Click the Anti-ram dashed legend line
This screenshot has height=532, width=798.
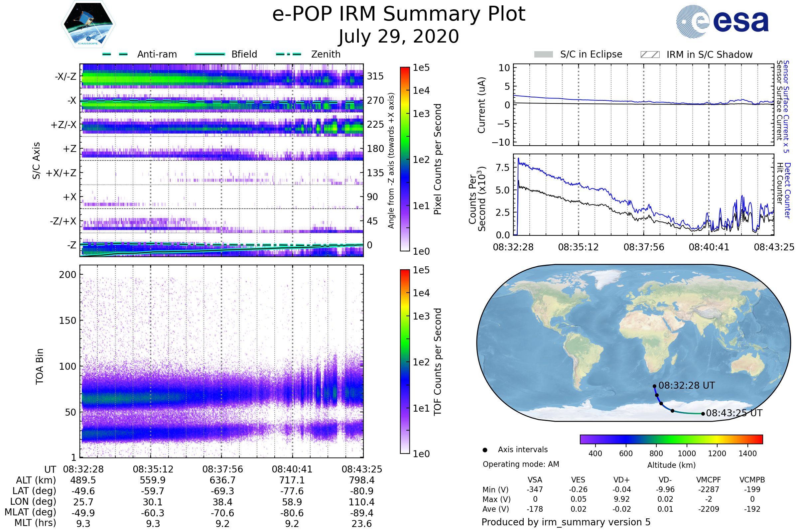tap(115, 54)
